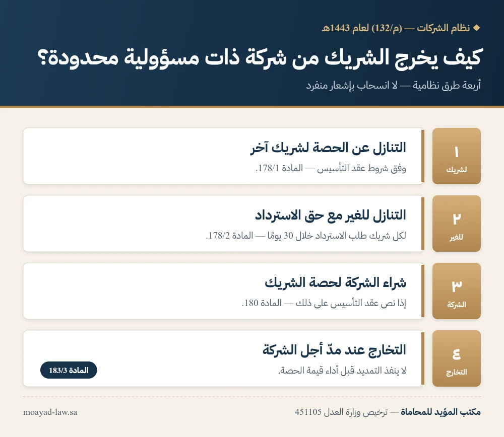Click the gold number badge ٢ للغير
This screenshot has width=504, height=437.
pyautogui.click(x=457, y=224)
